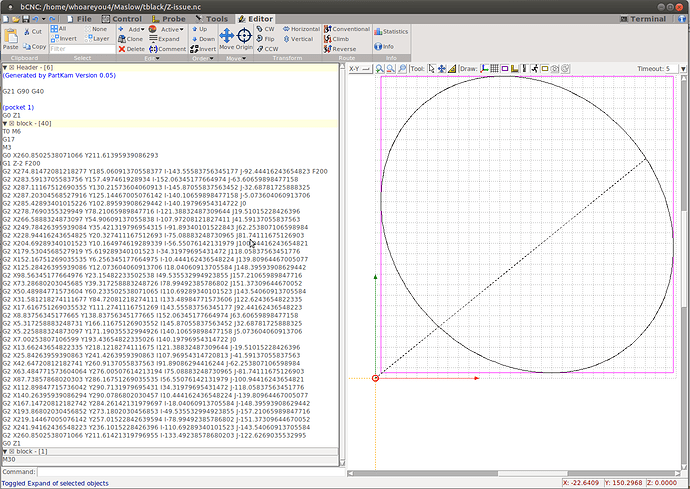The height and width of the screenshot is (489, 690).
Task: Zoom out on the canvas
Action: pos(390,69)
